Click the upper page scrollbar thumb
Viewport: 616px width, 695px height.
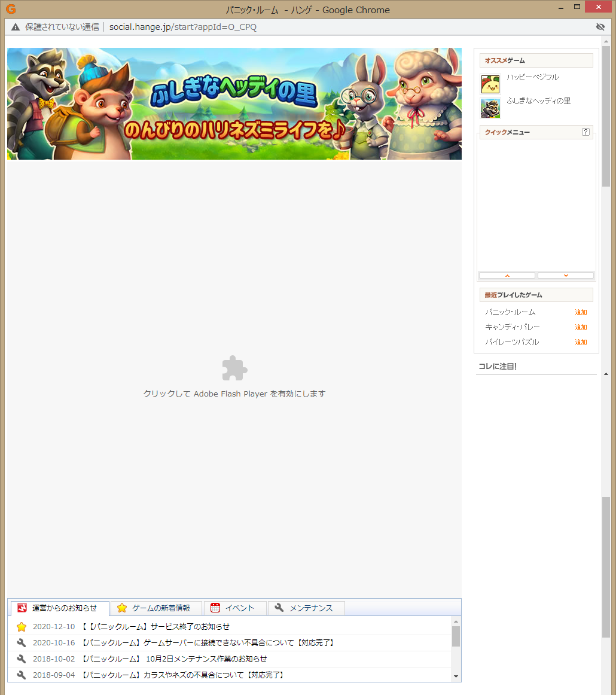coord(606,116)
